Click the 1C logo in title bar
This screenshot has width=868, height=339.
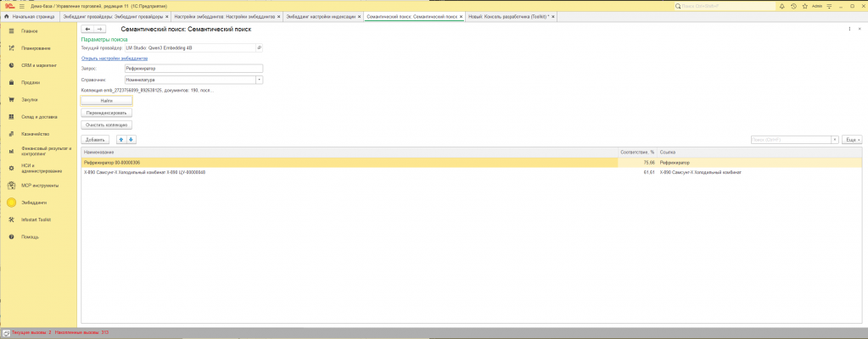[8, 6]
